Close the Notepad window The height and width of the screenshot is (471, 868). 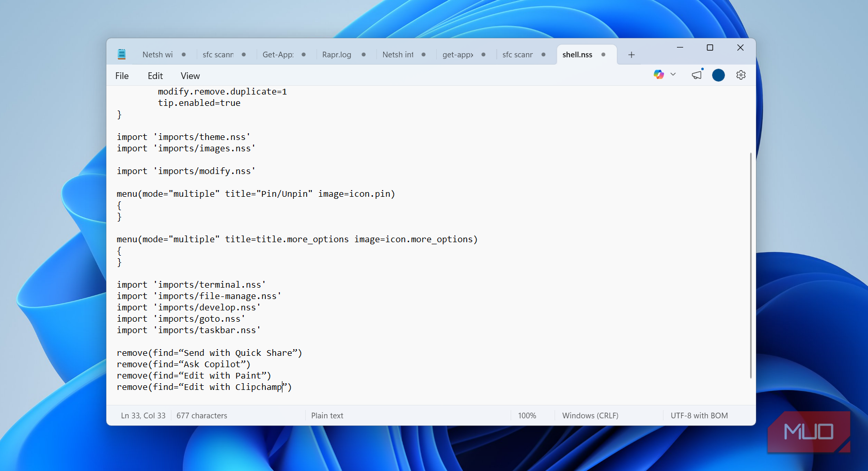[x=740, y=48]
